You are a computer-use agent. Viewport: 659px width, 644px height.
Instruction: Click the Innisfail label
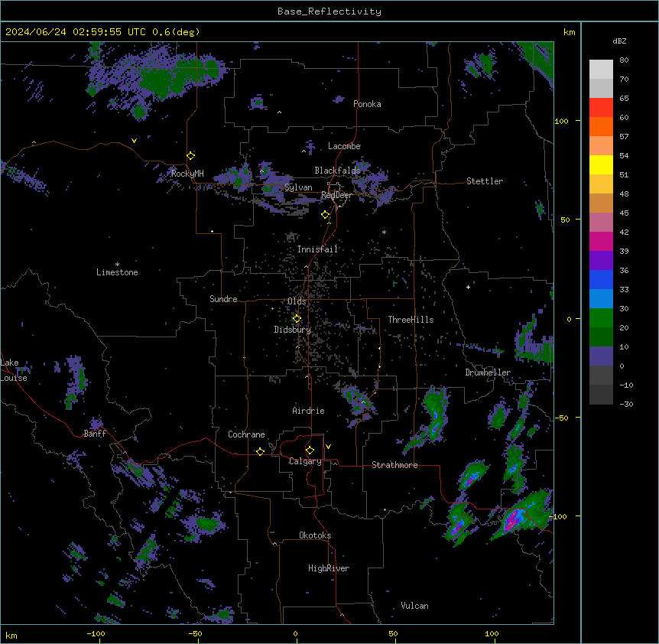pos(318,249)
